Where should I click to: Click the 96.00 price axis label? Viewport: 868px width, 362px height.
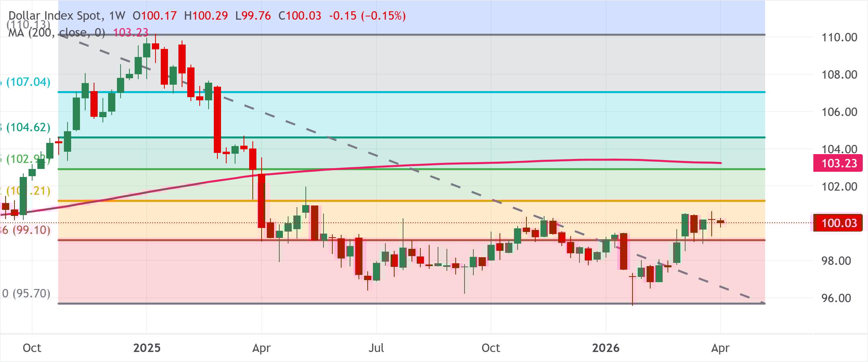click(x=836, y=298)
